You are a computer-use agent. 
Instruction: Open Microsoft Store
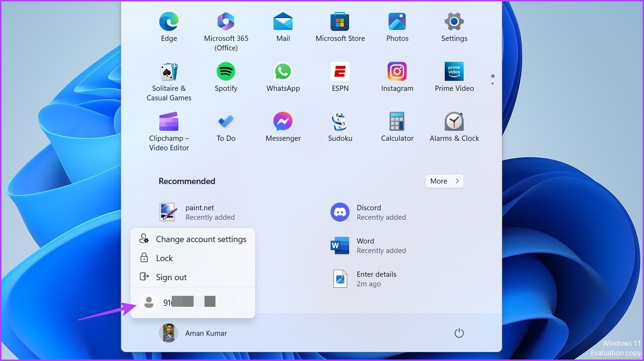pyautogui.click(x=340, y=28)
